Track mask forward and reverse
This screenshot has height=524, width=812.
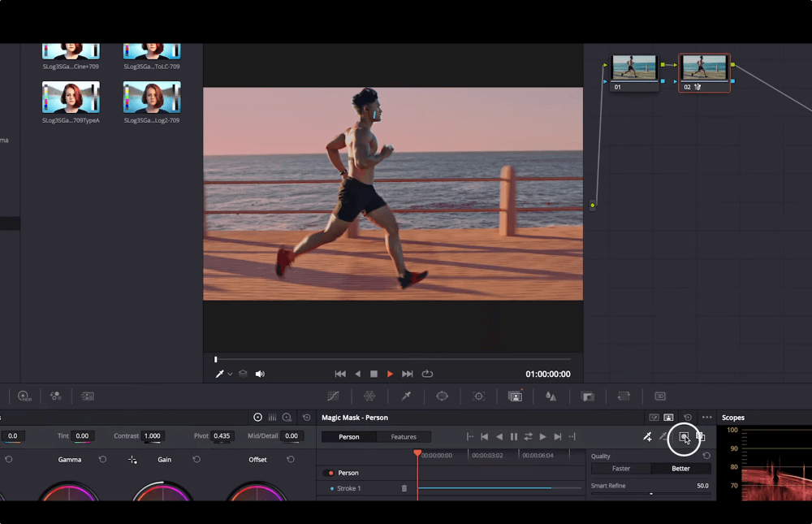(529, 437)
